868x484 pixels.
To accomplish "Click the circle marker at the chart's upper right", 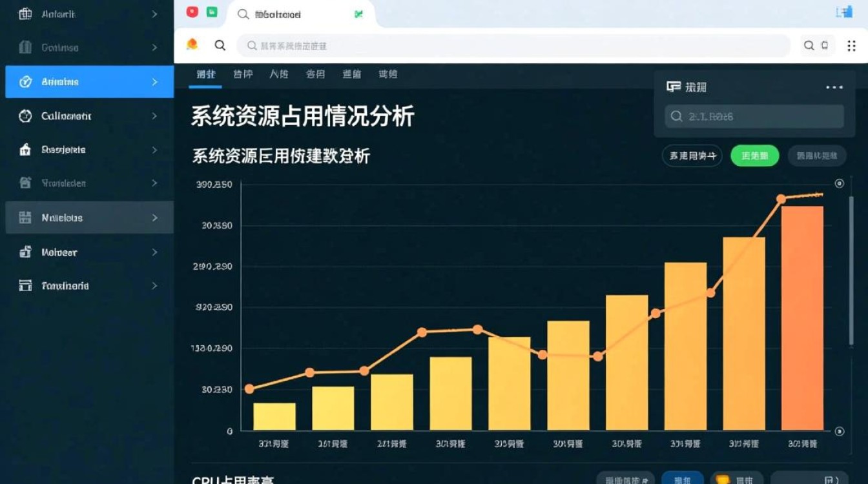I will pos(840,183).
